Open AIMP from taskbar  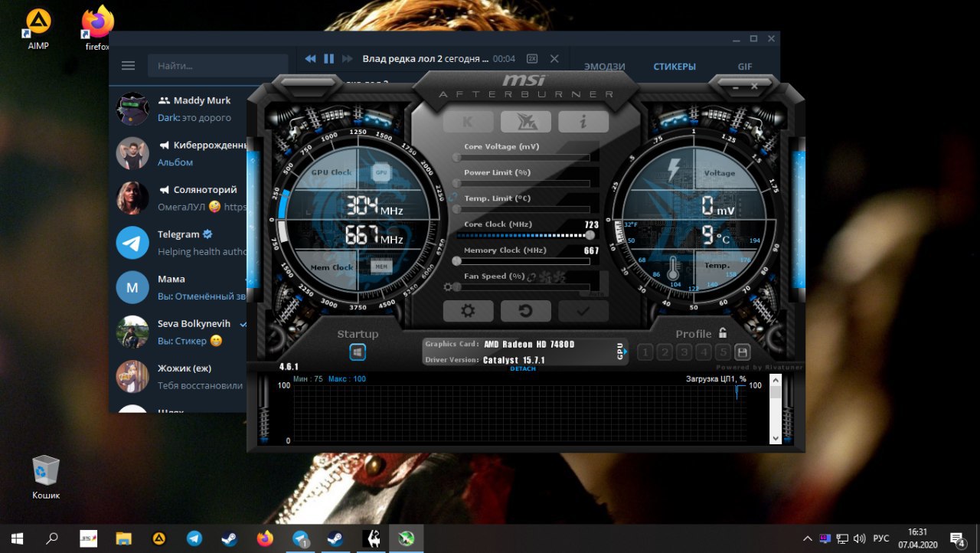[159, 538]
